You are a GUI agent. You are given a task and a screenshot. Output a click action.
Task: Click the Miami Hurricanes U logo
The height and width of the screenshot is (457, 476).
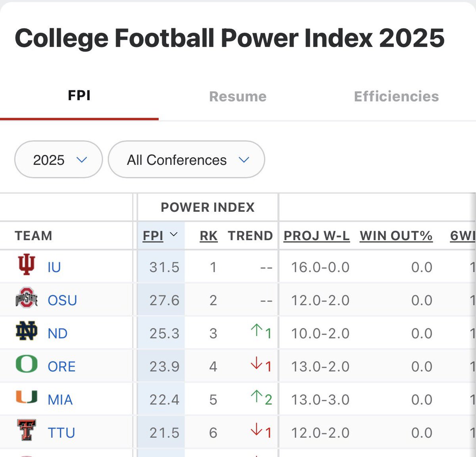tap(27, 397)
